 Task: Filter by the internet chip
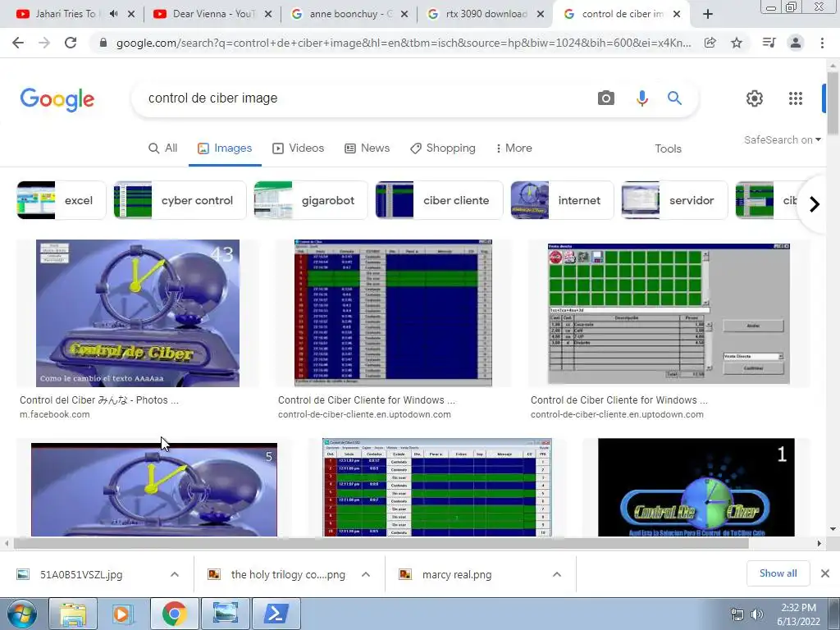click(x=562, y=200)
